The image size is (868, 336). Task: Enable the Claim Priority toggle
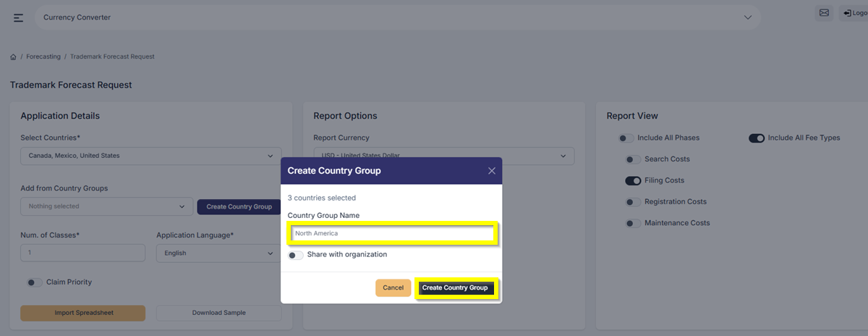(x=35, y=282)
